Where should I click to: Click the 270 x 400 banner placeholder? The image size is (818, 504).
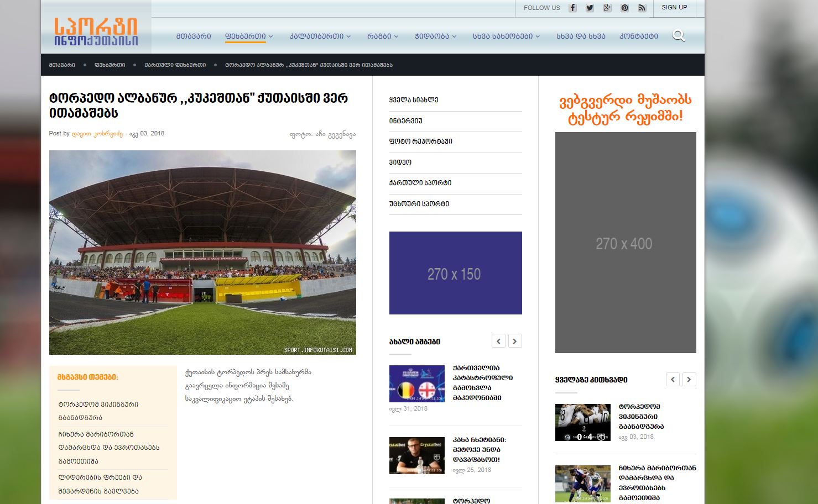(626, 243)
